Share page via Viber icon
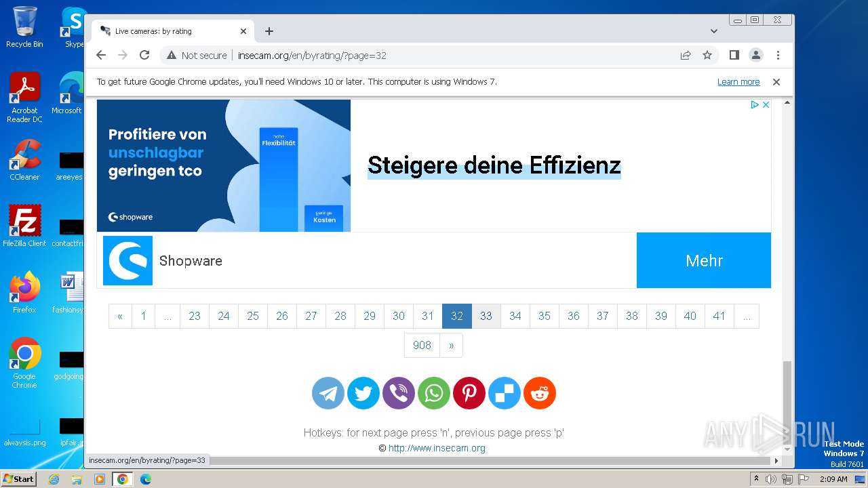Viewport: 868px width, 488px height. pos(399,393)
